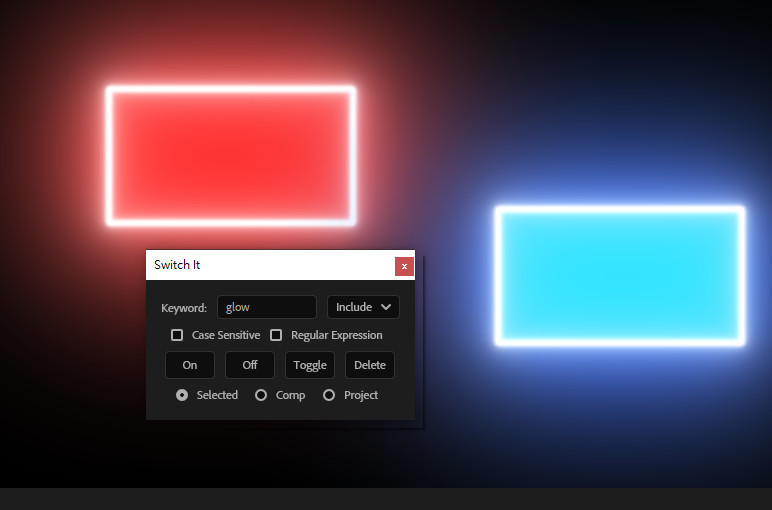The image size is (772, 510).
Task: Click the Off button
Action: pos(250,365)
